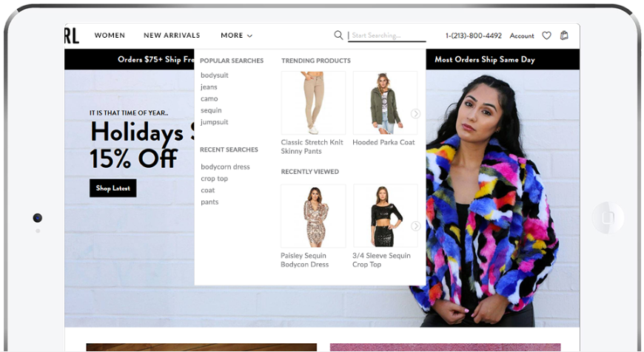Open the Women menu
The height and width of the screenshot is (352, 644).
110,35
